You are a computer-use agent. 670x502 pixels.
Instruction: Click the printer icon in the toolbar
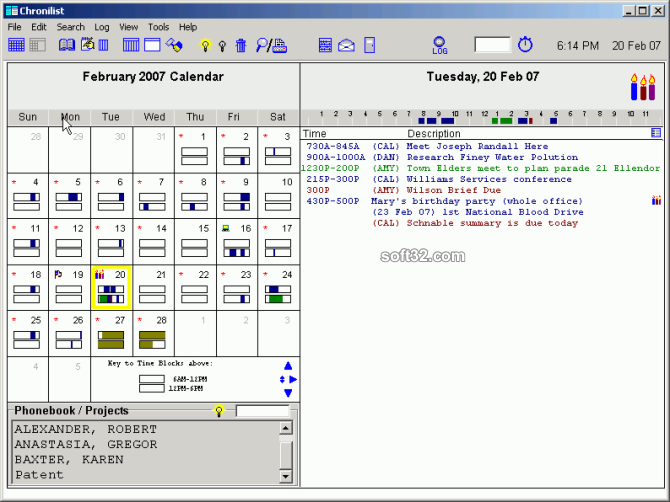(x=280, y=45)
